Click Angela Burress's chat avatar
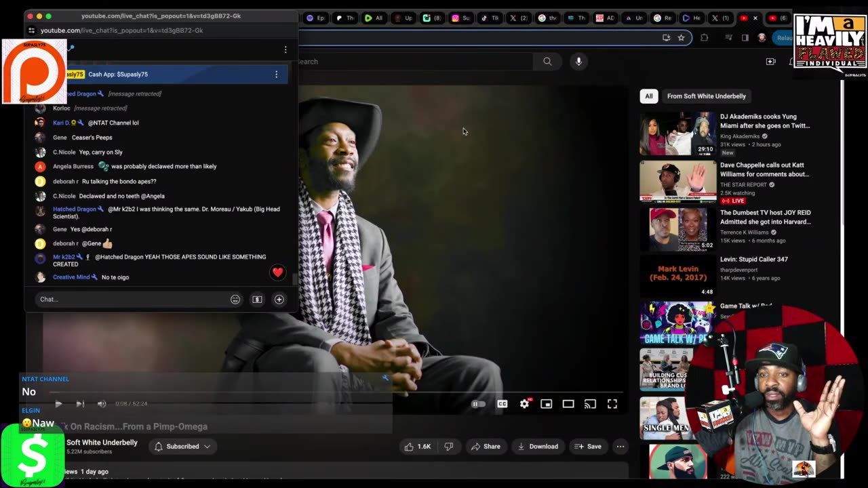868x488 pixels. (40, 167)
